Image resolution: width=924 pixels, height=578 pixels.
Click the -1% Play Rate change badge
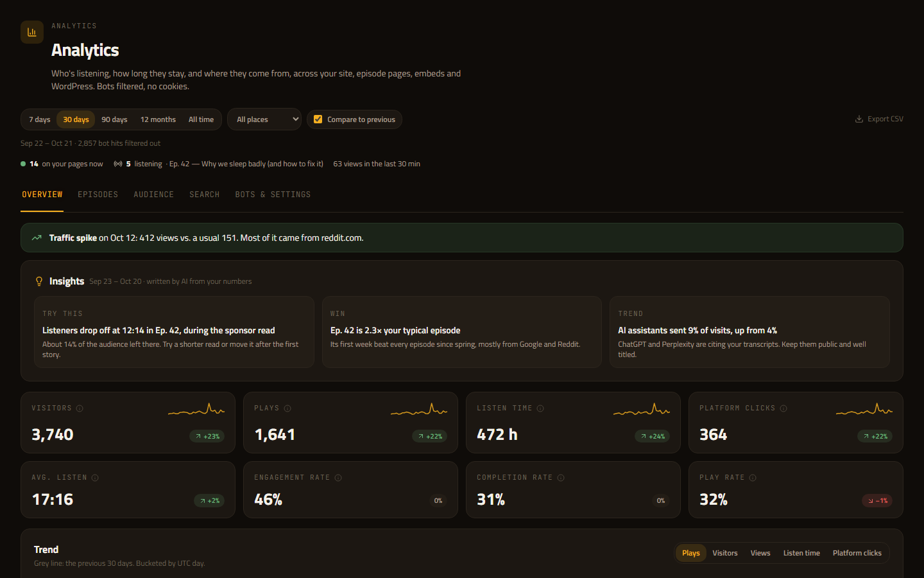click(877, 500)
